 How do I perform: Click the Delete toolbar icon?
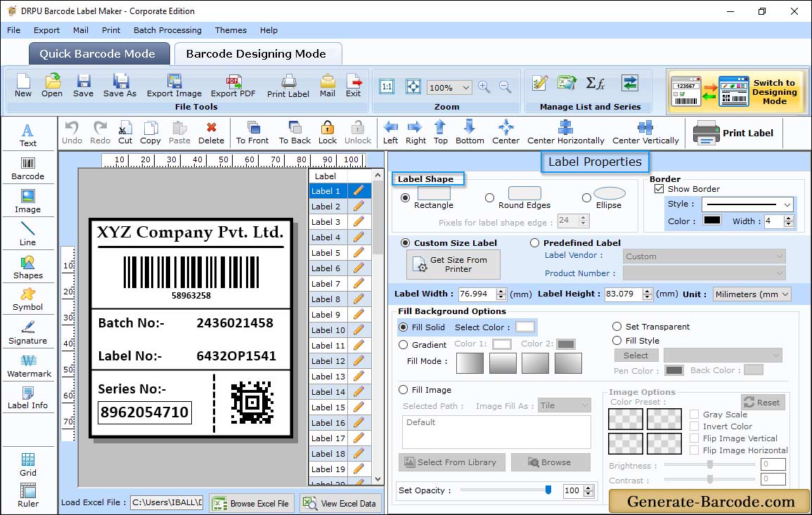[212, 133]
